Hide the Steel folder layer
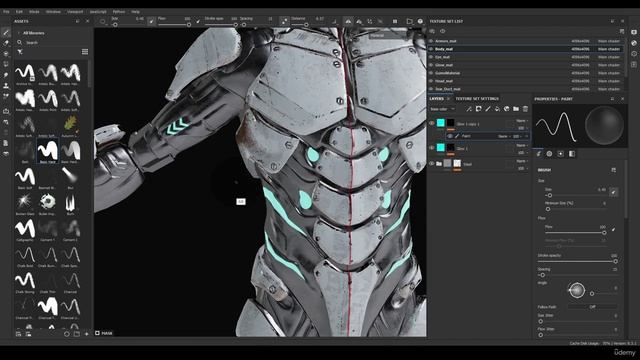Screen dimensions: 640x360 (432, 164)
